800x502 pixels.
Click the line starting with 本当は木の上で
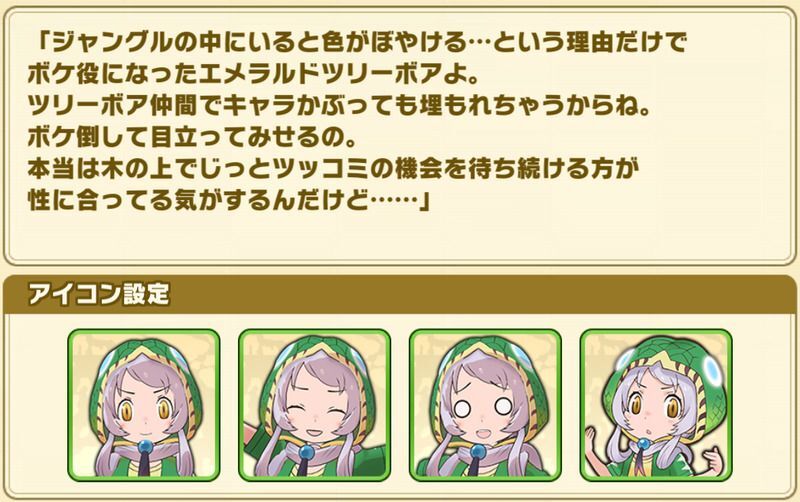333,169
